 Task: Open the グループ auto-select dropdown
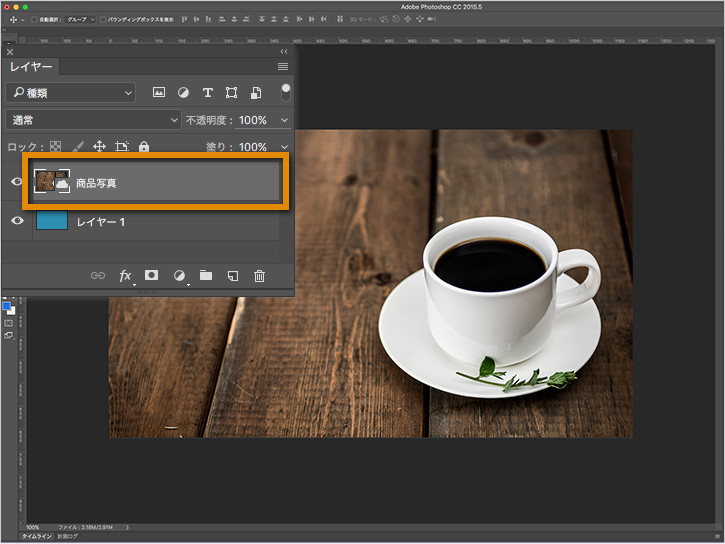coord(80,19)
